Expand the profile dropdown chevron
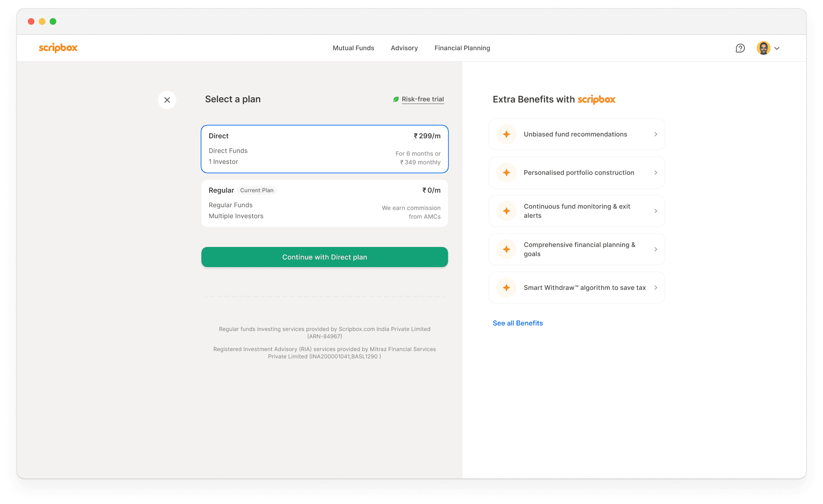 [777, 48]
